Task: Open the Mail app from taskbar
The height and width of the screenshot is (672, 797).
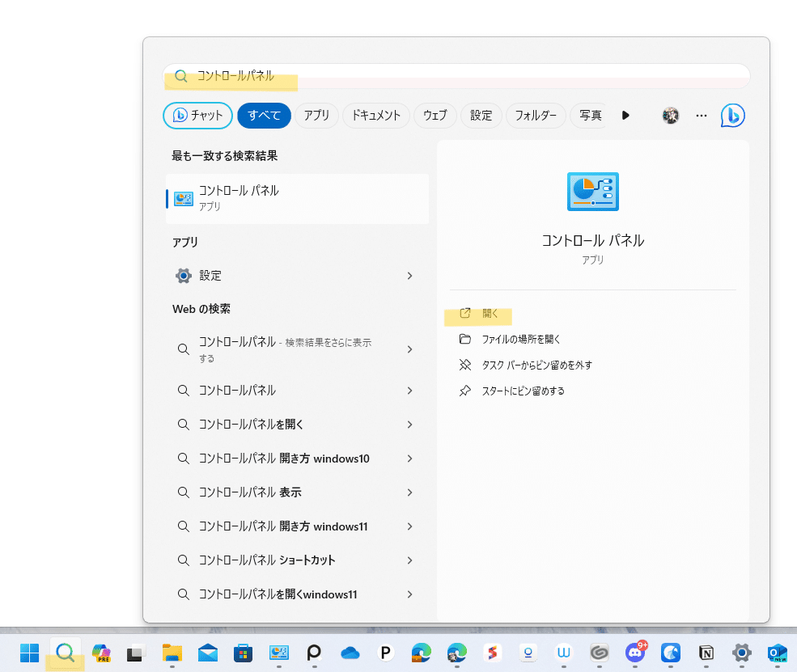Action: click(x=208, y=653)
